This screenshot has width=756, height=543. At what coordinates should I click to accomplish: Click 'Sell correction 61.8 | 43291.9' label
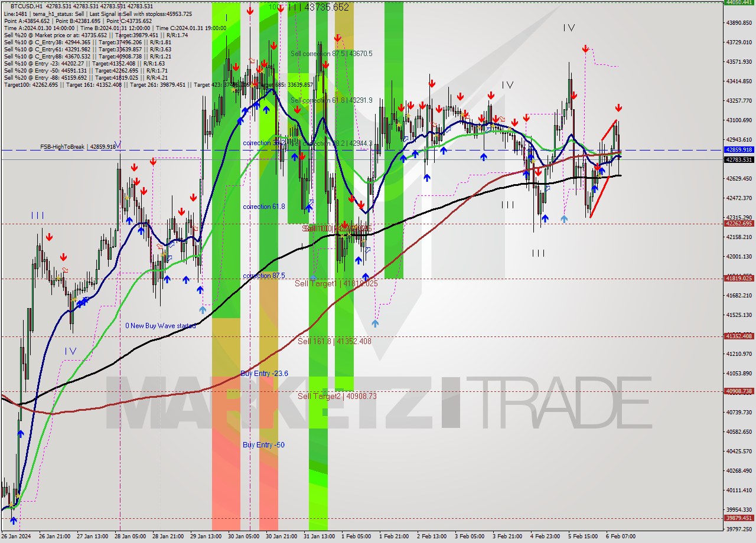coord(331,100)
